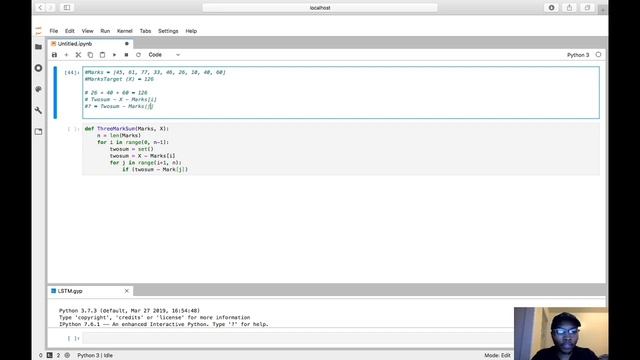The height and width of the screenshot is (360, 640).
Task: Click the 'twosum = set()' code line
Action: [x=131, y=149]
